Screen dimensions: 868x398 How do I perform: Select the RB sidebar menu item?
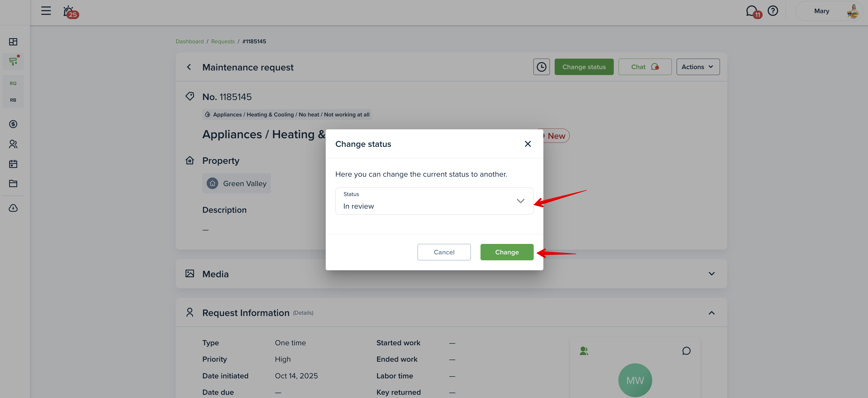coord(13,100)
